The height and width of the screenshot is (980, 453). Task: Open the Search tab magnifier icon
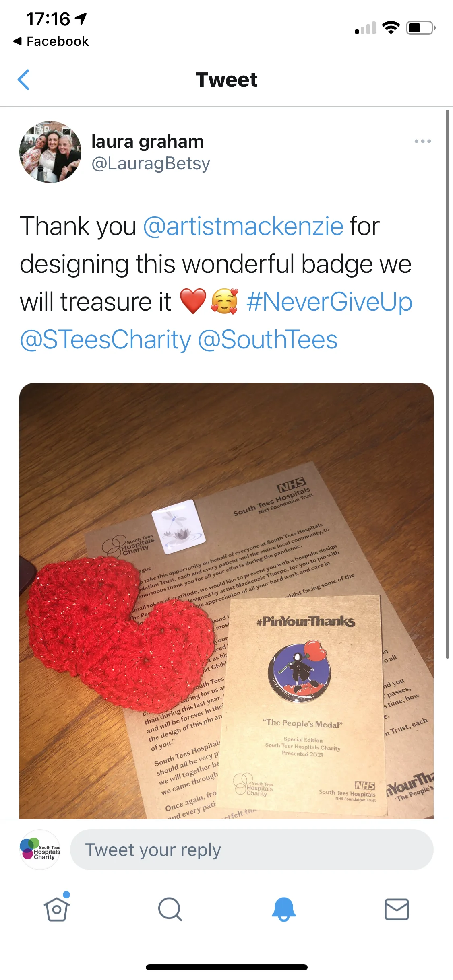tap(170, 909)
